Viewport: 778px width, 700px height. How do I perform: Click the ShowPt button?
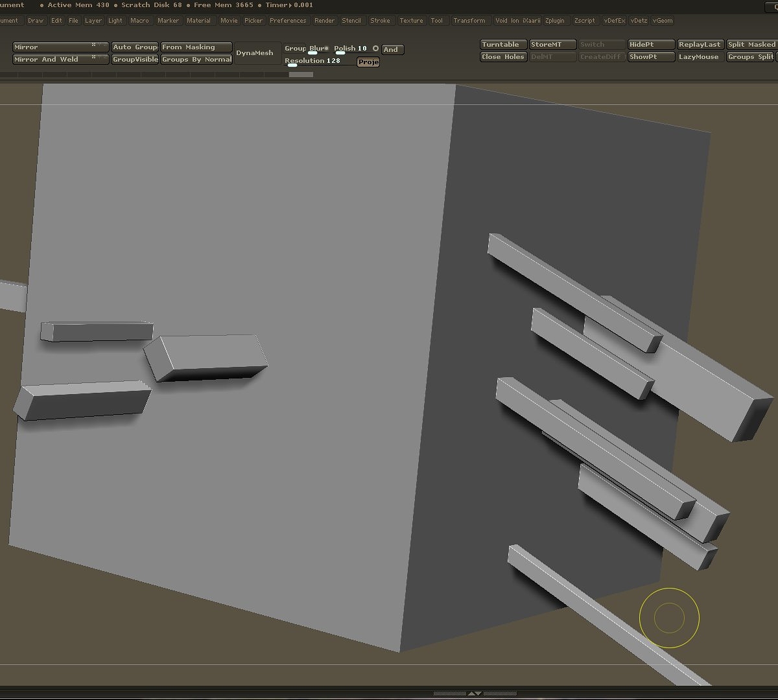(651, 57)
